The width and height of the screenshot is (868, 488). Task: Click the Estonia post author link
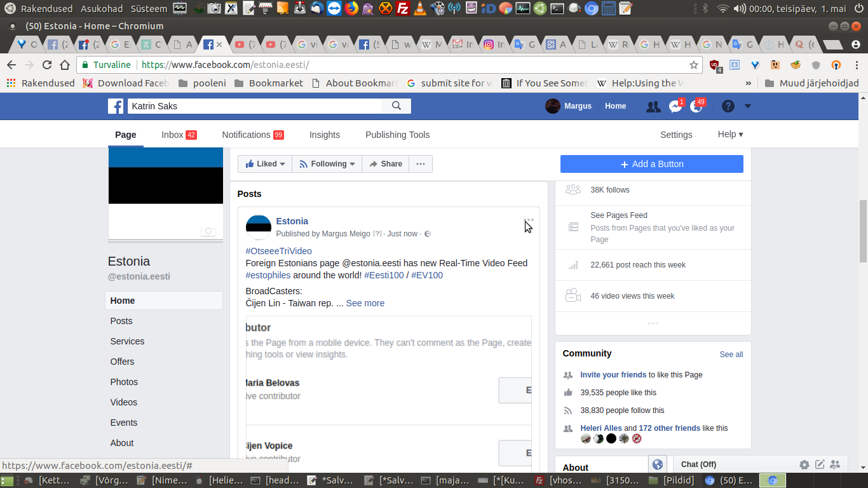[292, 221]
